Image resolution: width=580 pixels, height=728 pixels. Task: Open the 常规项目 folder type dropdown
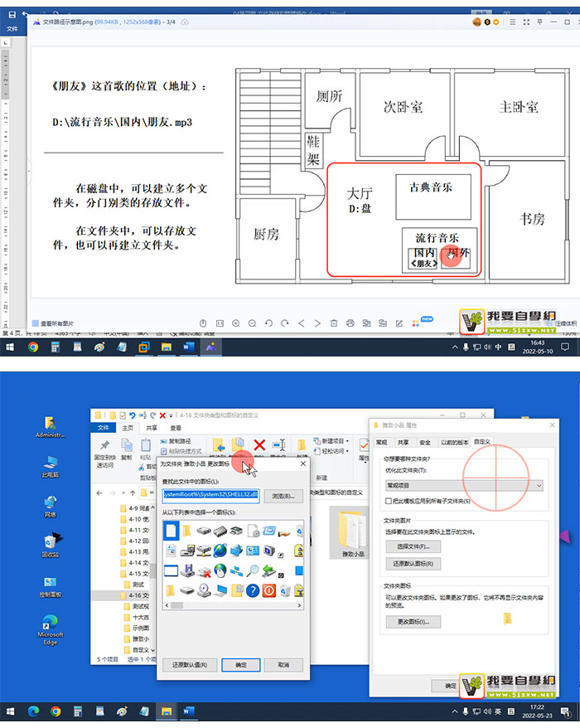[x=464, y=486]
